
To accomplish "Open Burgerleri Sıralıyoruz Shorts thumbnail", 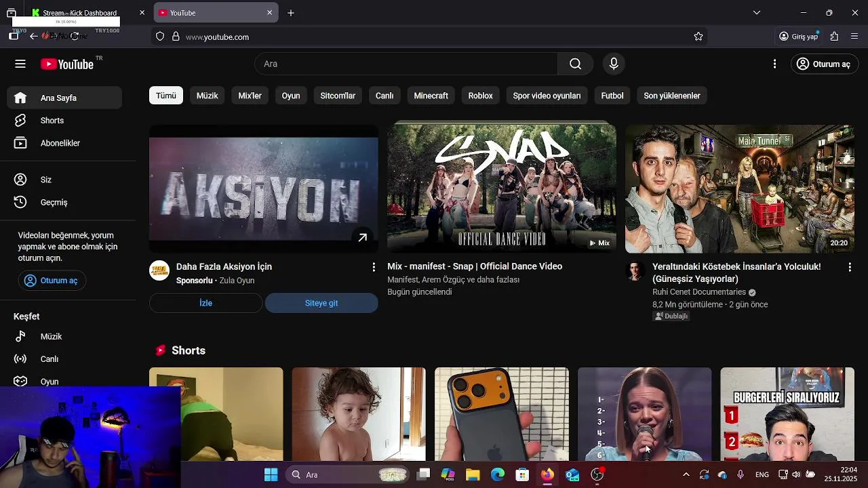I will pyautogui.click(x=787, y=413).
